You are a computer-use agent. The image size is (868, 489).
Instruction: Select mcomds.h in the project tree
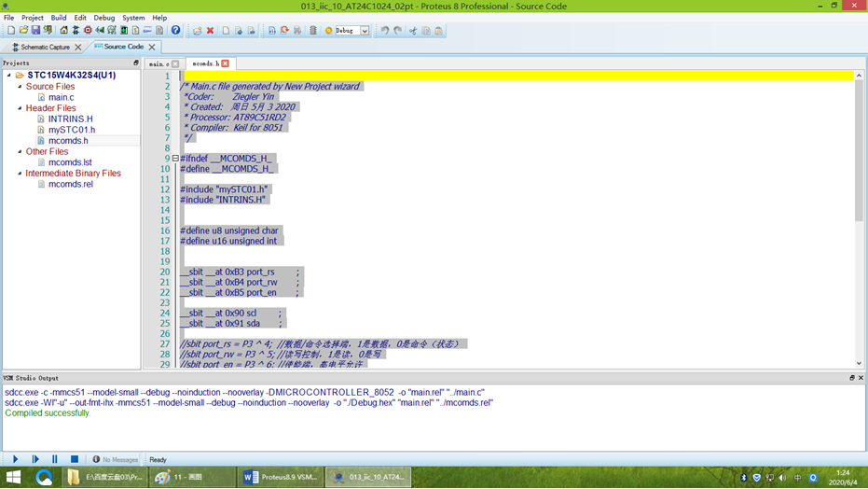pos(68,141)
